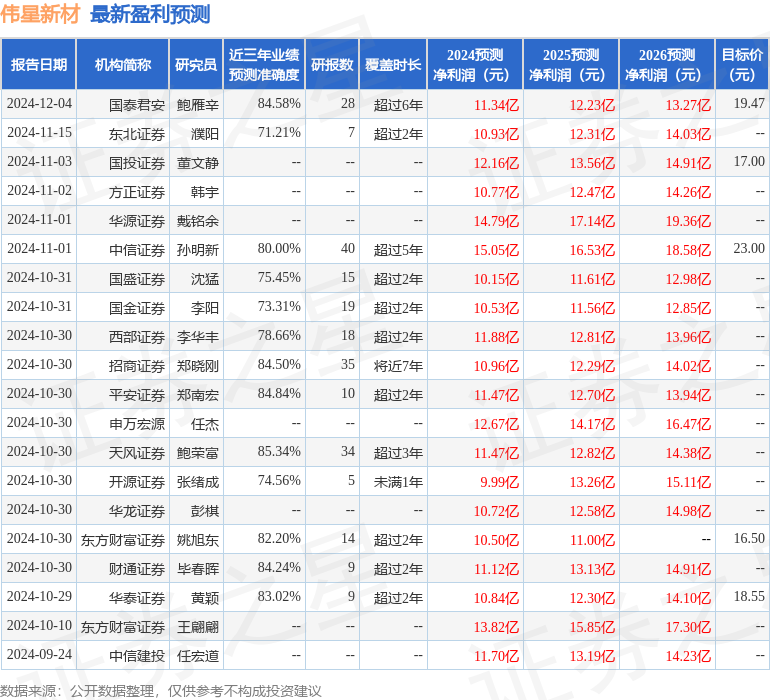This screenshot has width=770, height=700.
Task: Click researcher name 姚旭东
Action: (x=197, y=539)
